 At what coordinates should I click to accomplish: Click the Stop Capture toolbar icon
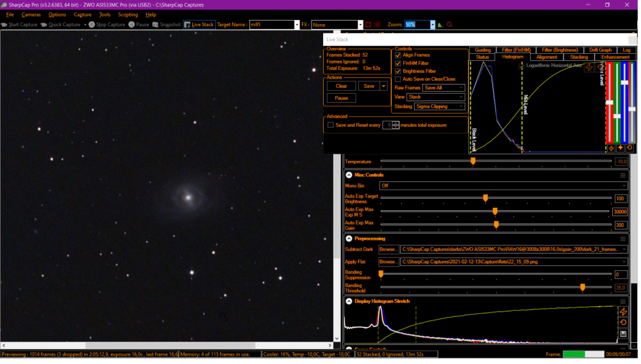(92, 24)
